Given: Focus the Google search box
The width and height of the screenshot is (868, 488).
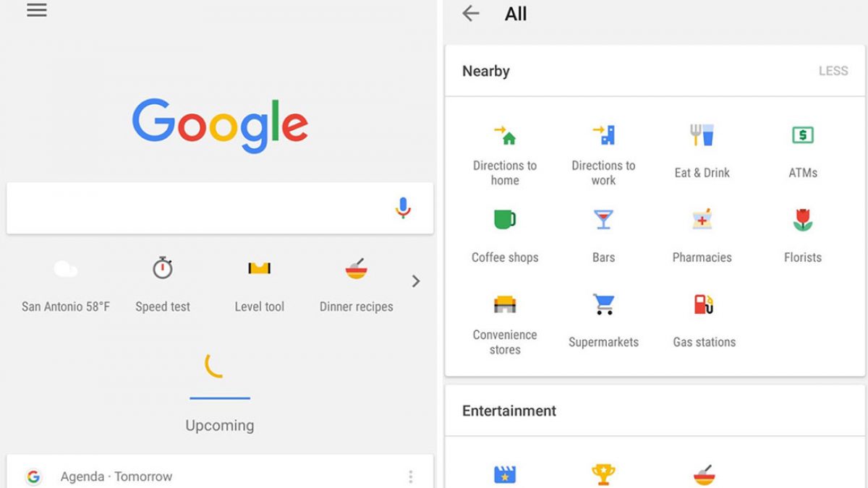Looking at the screenshot, I should point(220,208).
